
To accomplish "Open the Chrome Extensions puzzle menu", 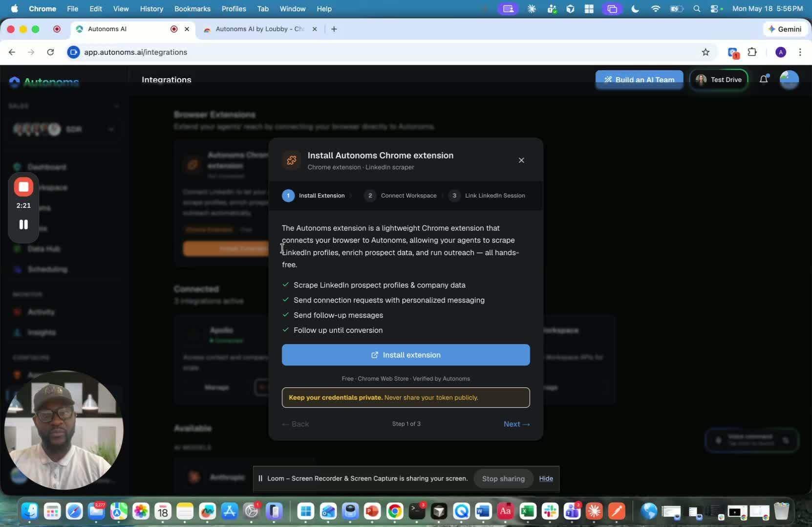I will point(752,52).
